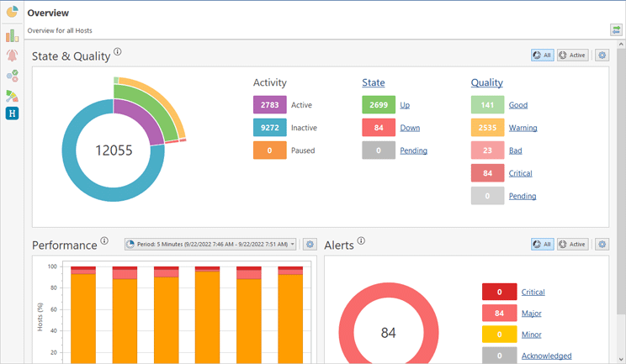Open State & Quality settings gear

[x=602, y=55]
